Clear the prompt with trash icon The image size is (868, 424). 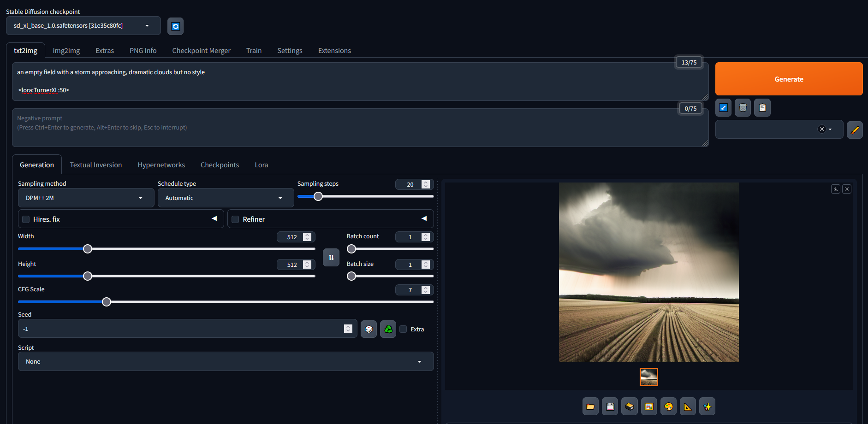[x=743, y=107]
